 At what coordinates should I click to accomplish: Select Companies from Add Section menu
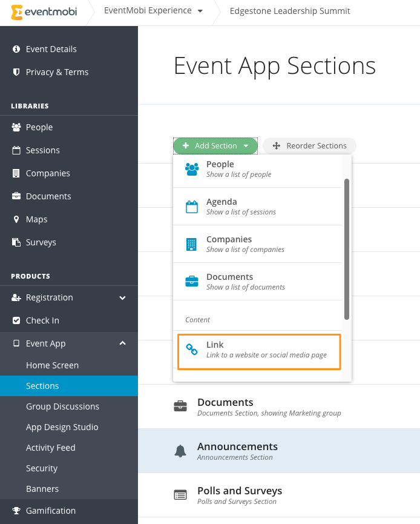(257, 244)
